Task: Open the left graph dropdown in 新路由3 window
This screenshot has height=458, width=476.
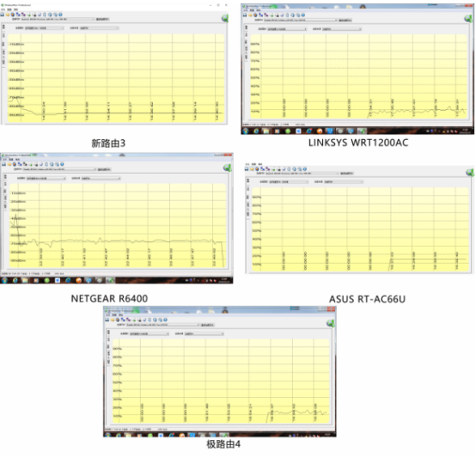Action: [45, 27]
